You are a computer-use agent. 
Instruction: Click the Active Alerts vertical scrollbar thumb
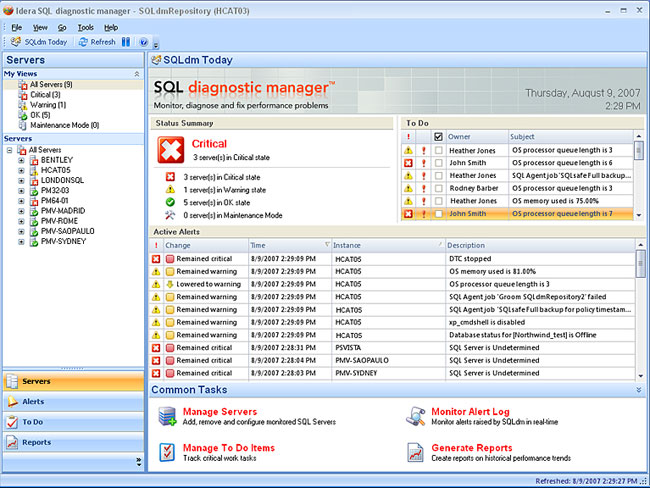click(640, 264)
